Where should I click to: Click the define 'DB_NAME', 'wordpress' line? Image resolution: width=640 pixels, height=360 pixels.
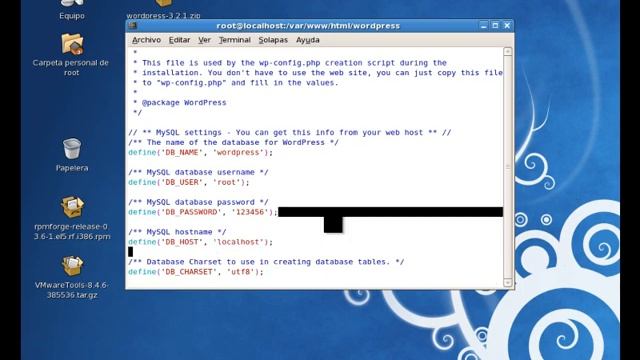coord(200,152)
